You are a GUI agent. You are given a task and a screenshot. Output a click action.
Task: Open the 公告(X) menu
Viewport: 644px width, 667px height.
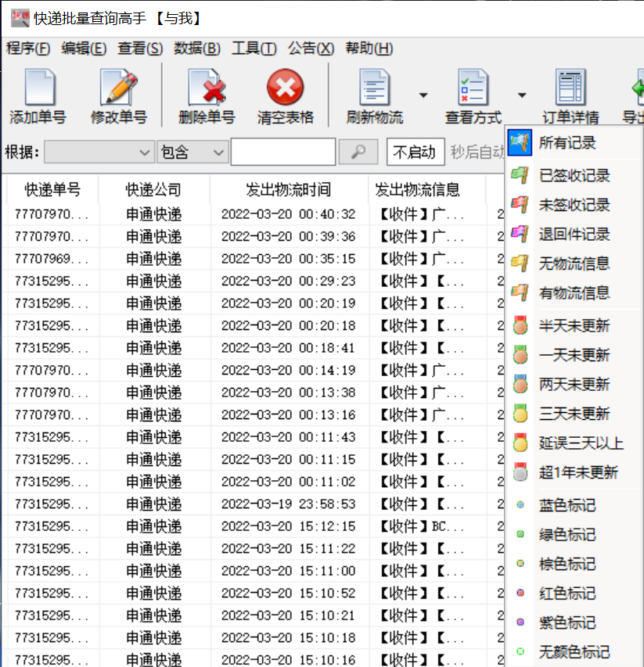pyautogui.click(x=311, y=48)
